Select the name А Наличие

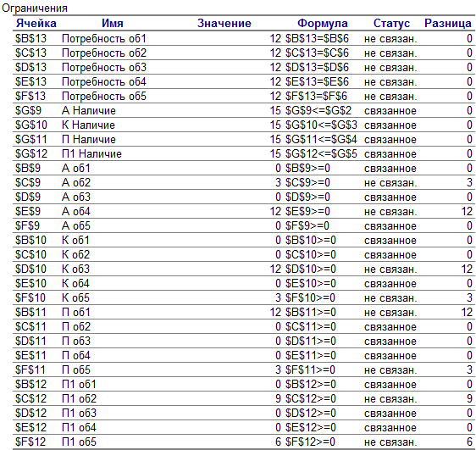(89, 110)
